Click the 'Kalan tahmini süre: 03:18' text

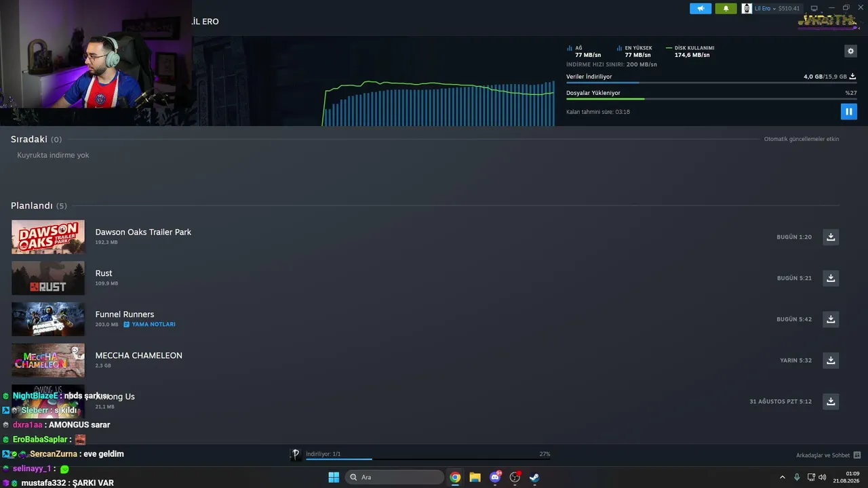pyautogui.click(x=598, y=112)
